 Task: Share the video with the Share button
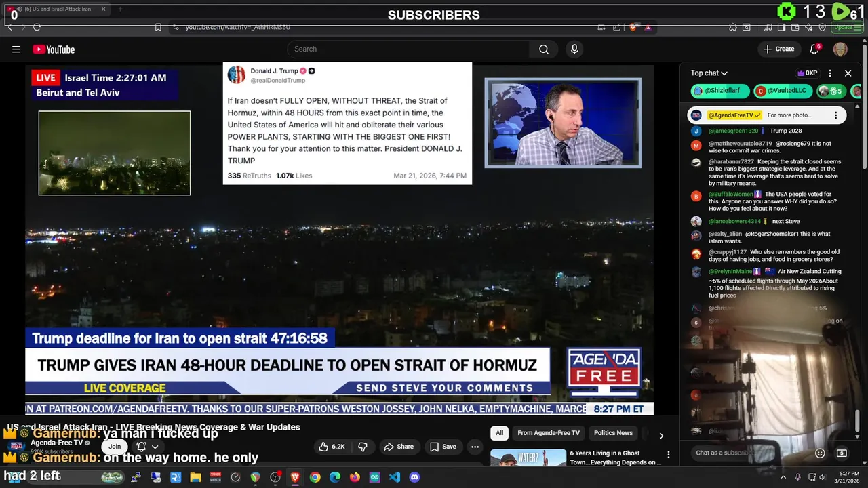398,447
